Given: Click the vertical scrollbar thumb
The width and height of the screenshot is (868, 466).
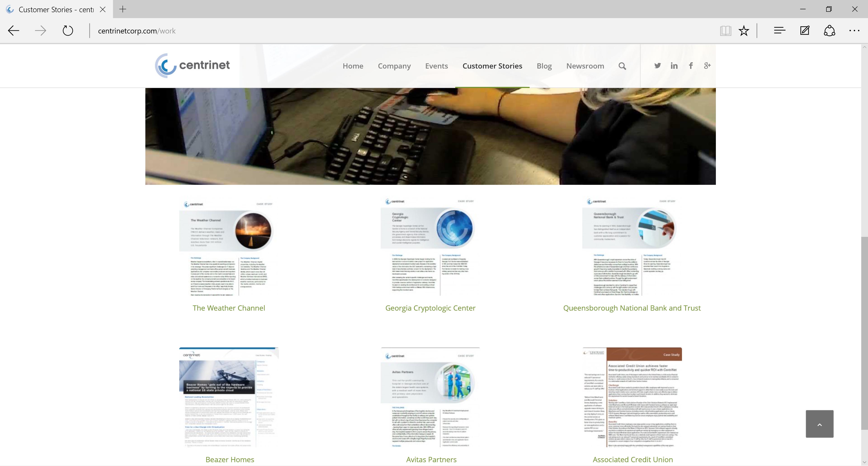Looking at the screenshot, I should click(x=864, y=333).
